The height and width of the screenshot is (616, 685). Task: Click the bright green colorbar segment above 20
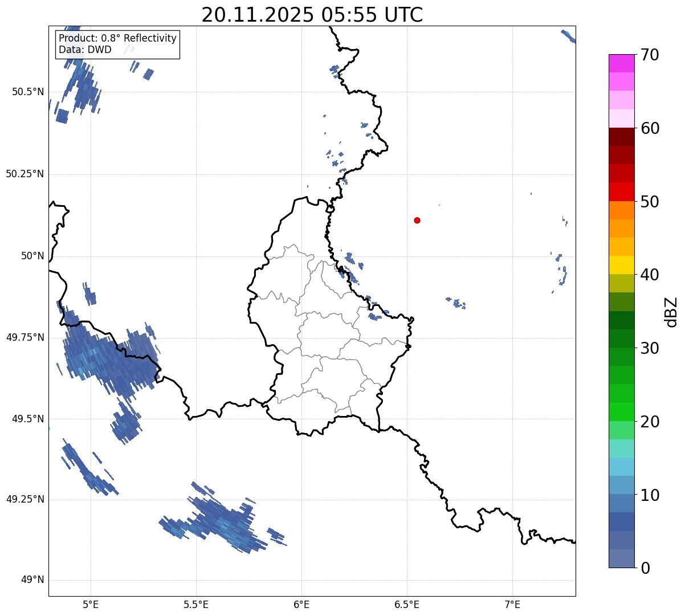point(621,411)
